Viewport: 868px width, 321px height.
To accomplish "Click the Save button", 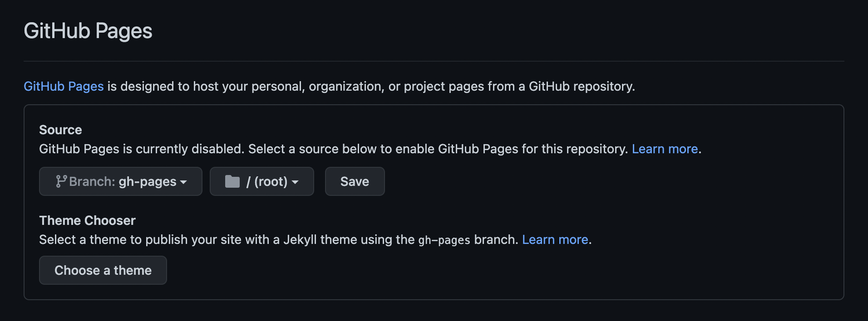I will [355, 181].
